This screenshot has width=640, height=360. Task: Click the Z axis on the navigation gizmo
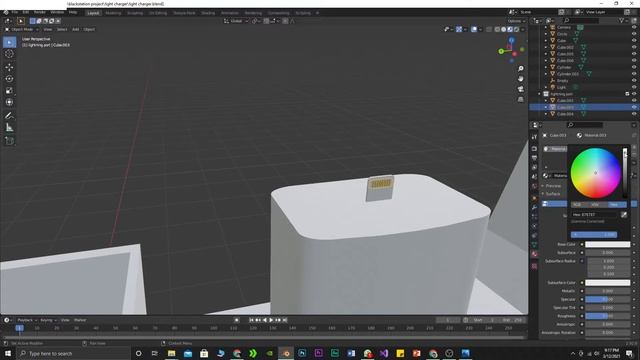tap(511, 40)
